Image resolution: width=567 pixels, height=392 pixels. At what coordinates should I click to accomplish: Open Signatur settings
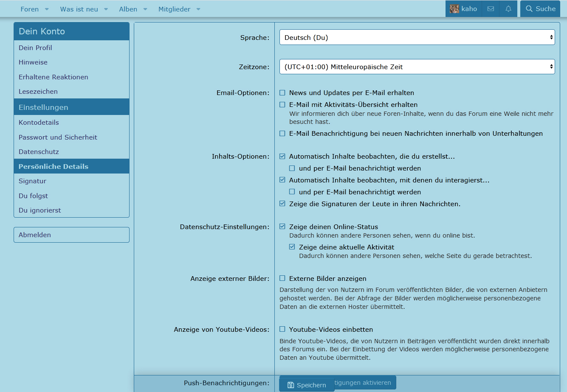point(71,181)
